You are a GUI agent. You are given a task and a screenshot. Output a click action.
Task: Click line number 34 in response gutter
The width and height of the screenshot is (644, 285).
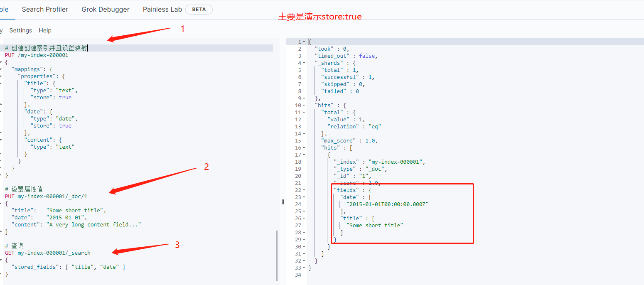point(297,275)
